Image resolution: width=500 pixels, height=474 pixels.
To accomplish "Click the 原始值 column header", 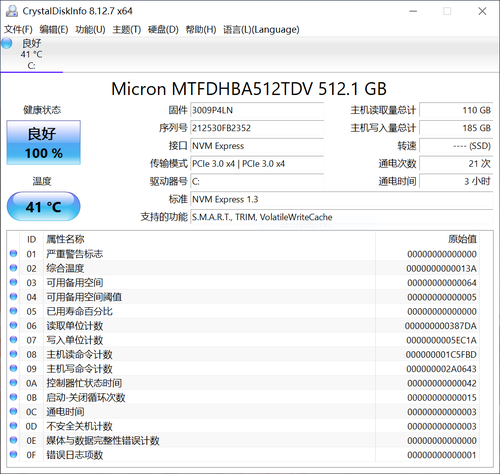I will [462, 239].
